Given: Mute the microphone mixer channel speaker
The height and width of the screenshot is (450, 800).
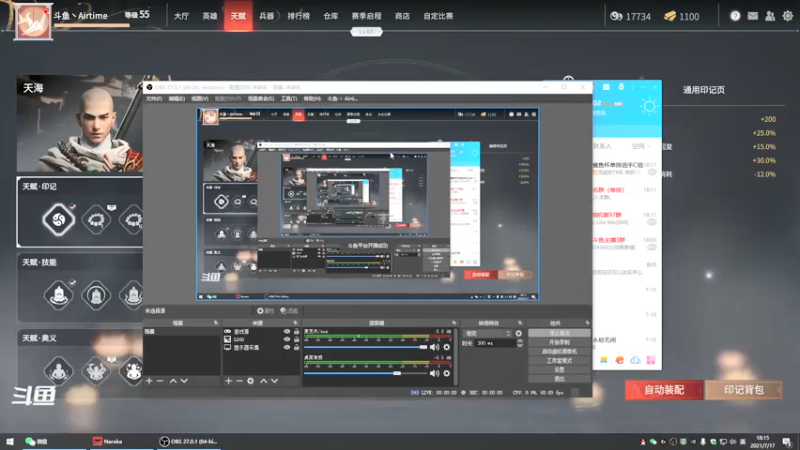Looking at the screenshot, I should (x=434, y=347).
